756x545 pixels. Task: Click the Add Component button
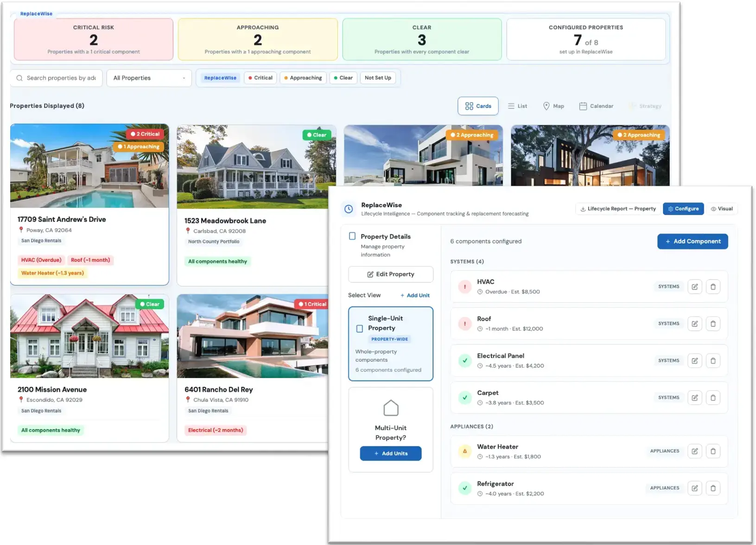point(692,241)
